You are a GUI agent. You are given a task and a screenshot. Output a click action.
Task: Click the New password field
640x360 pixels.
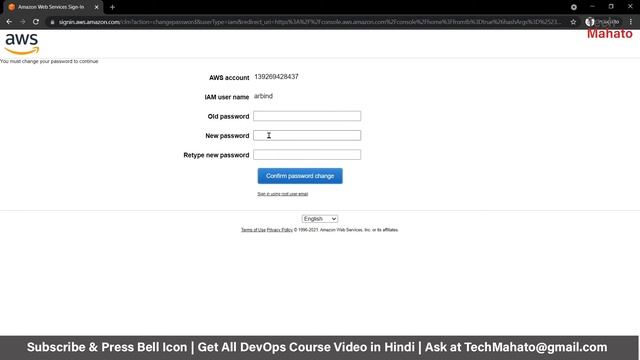(307, 135)
